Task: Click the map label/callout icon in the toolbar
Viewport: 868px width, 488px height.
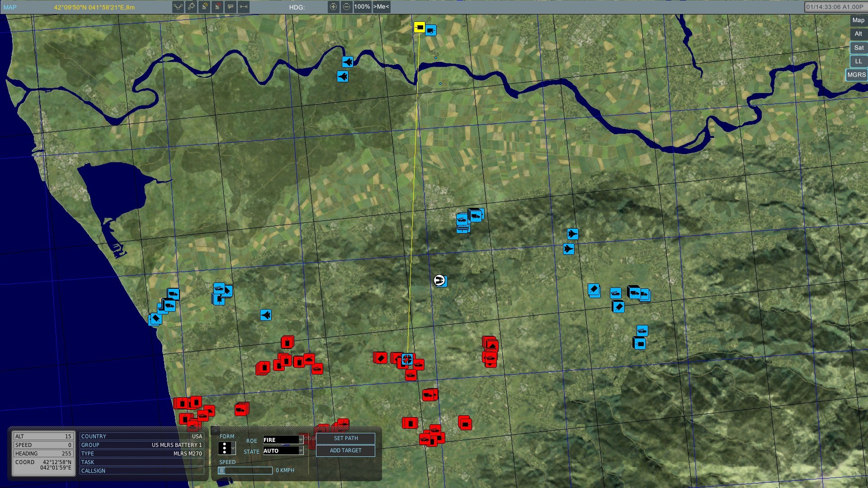Action: [x=230, y=7]
